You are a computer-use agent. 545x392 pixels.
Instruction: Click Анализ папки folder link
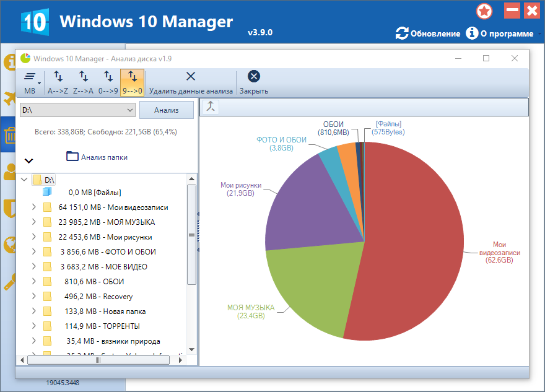(x=97, y=157)
